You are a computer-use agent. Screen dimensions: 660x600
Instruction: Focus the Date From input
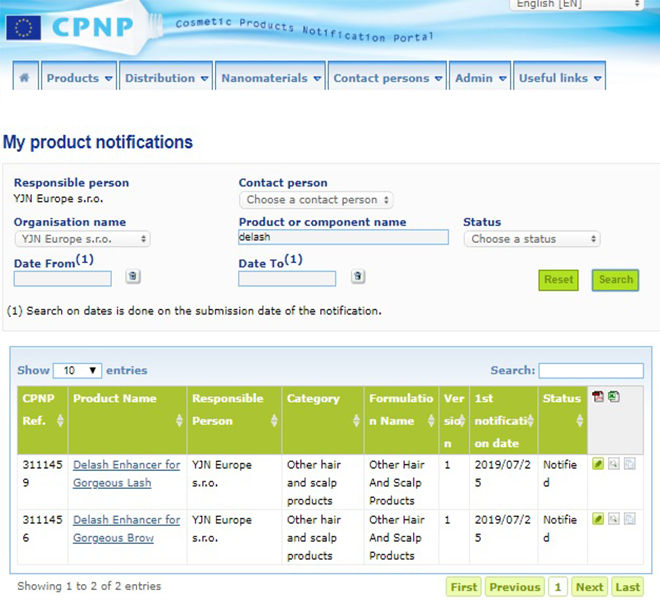click(x=63, y=279)
